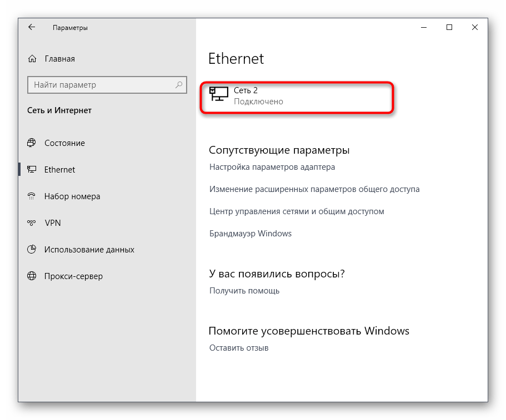This screenshot has height=420, width=506.
Task: Click the network computer icon for Сеть 2
Action: pyautogui.click(x=218, y=94)
